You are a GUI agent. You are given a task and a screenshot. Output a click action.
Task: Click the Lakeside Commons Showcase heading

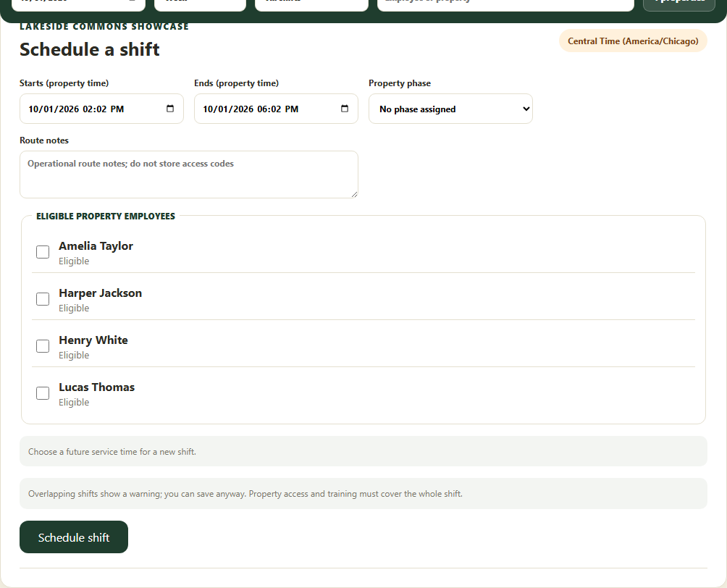[x=104, y=27]
